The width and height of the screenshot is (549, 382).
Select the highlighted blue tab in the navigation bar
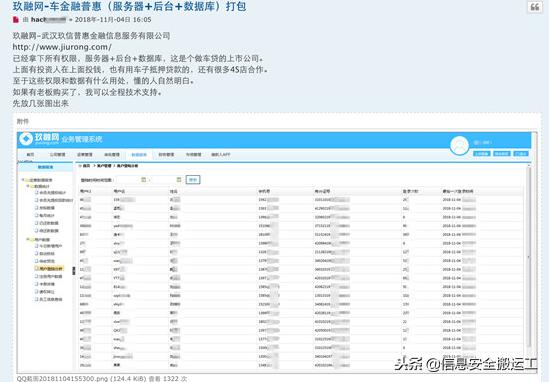pyautogui.click(x=139, y=154)
